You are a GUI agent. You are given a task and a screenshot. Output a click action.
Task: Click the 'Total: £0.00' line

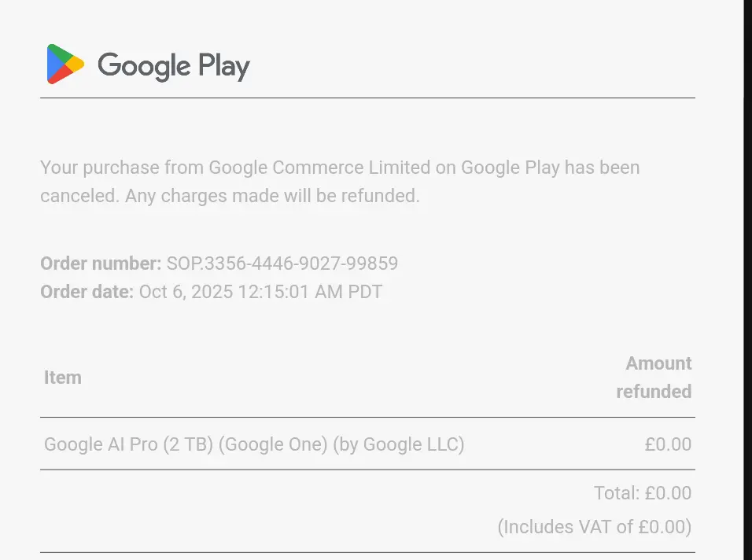pos(643,493)
